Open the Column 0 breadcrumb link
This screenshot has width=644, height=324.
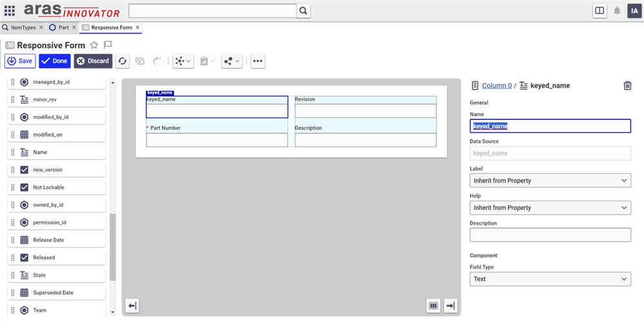(496, 86)
